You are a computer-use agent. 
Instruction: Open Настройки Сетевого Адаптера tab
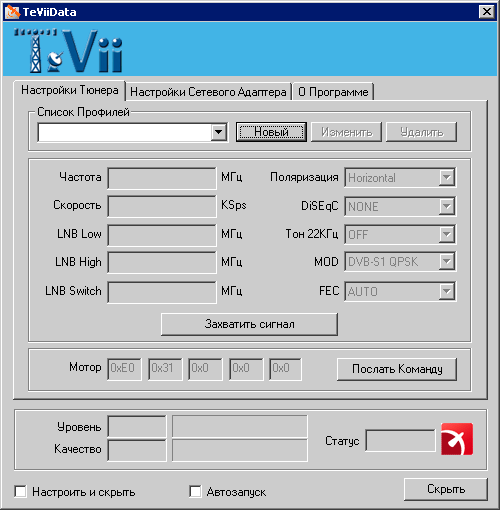click(x=208, y=92)
